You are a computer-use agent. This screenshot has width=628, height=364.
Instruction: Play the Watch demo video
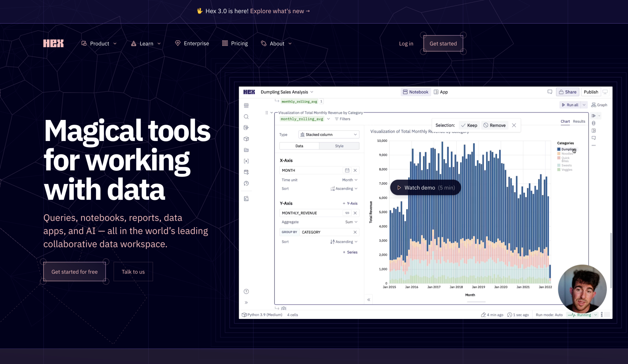(426, 188)
